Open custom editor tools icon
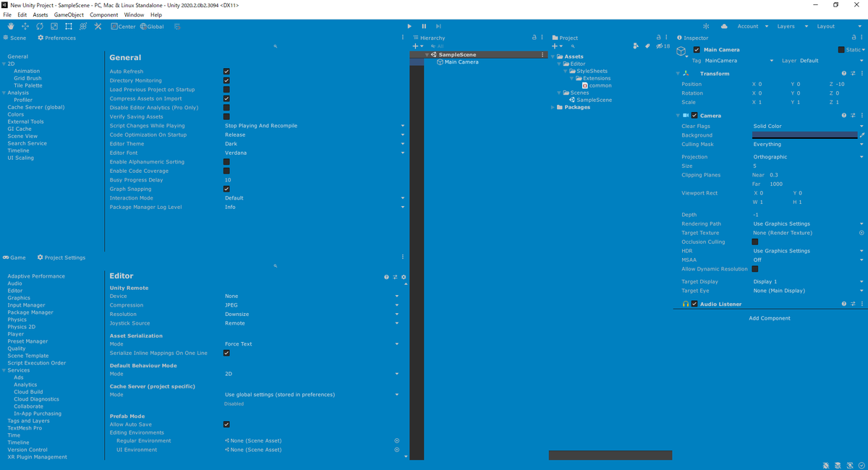This screenshot has width=868, height=470. pyautogui.click(x=98, y=26)
